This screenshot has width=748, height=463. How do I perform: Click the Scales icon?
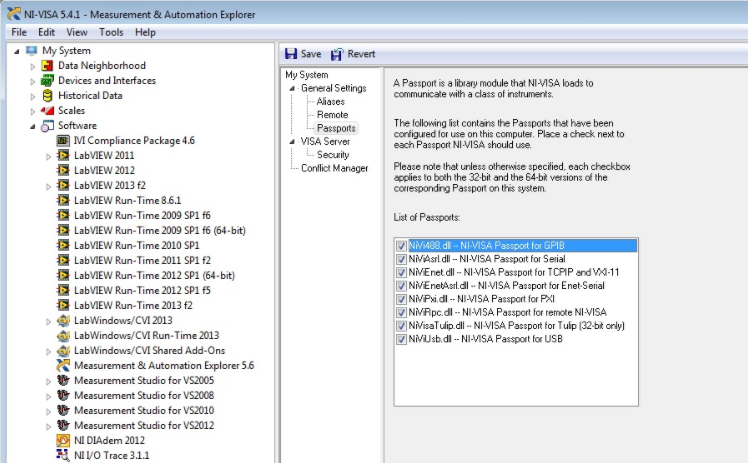(47, 111)
